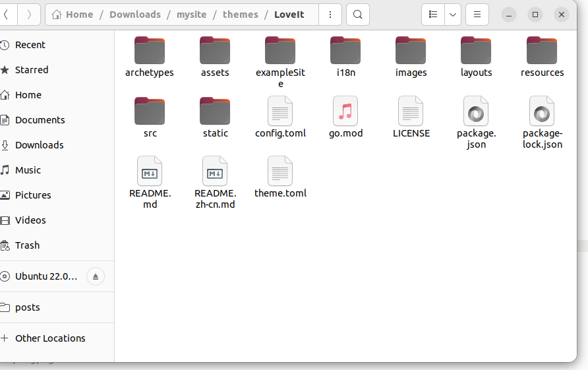
Task: Select the README.md file icon
Action: [150, 171]
